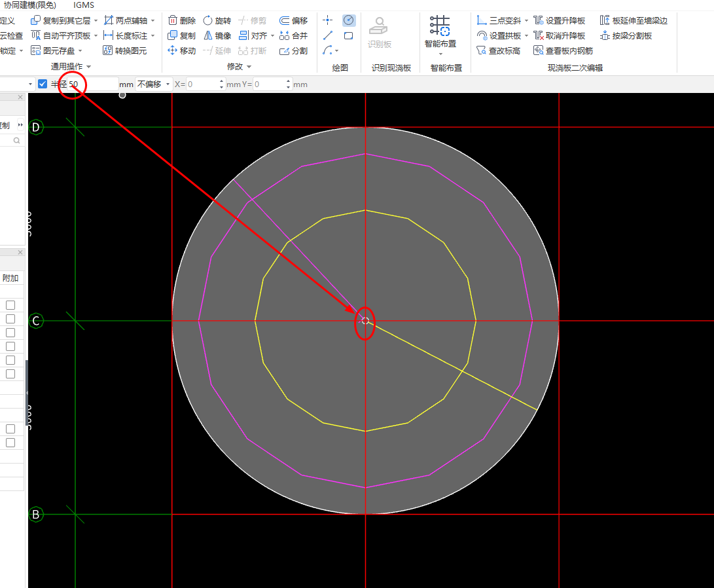Click the 复制 (copy) tool in 修改 group
The height and width of the screenshot is (588, 714).
click(182, 35)
